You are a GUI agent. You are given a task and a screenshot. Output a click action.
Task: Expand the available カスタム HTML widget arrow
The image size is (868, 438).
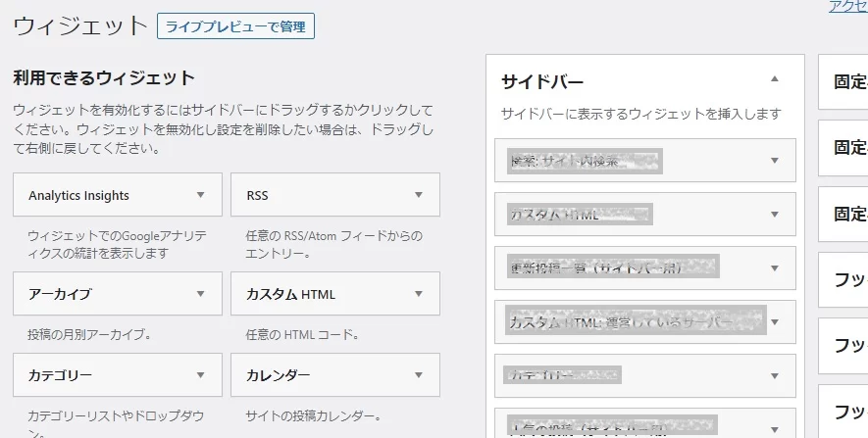point(419,294)
